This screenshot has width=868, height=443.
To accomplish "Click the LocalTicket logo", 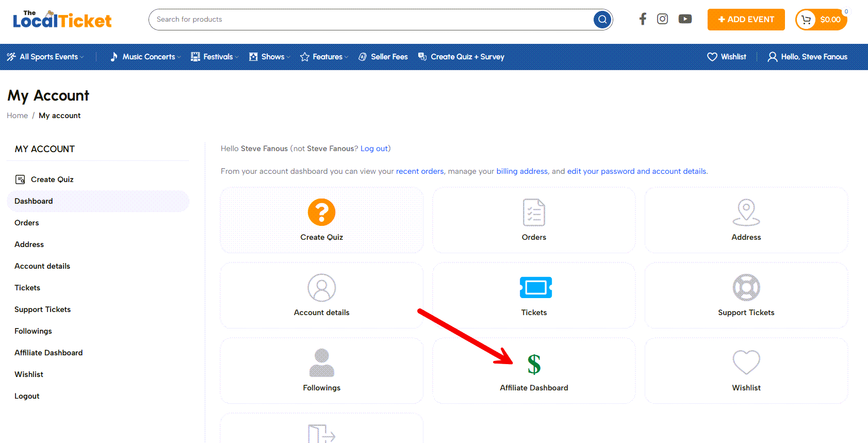I will (x=62, y=19).
